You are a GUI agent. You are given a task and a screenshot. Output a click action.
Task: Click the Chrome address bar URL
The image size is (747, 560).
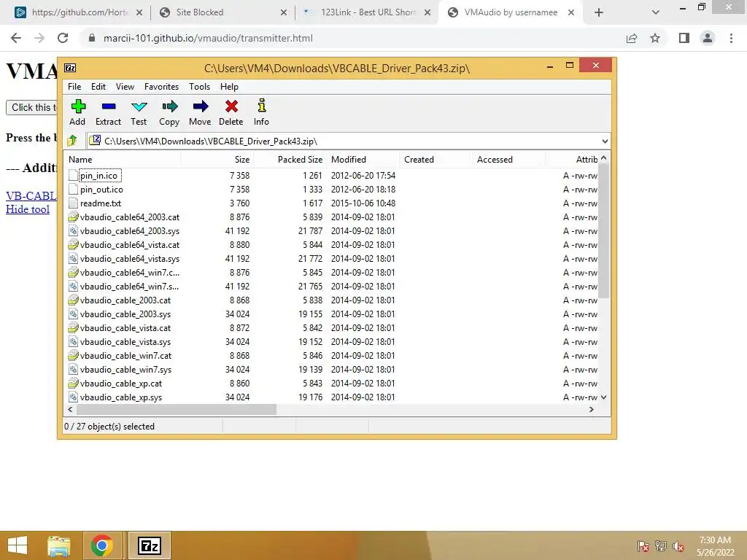pos(208,38)
